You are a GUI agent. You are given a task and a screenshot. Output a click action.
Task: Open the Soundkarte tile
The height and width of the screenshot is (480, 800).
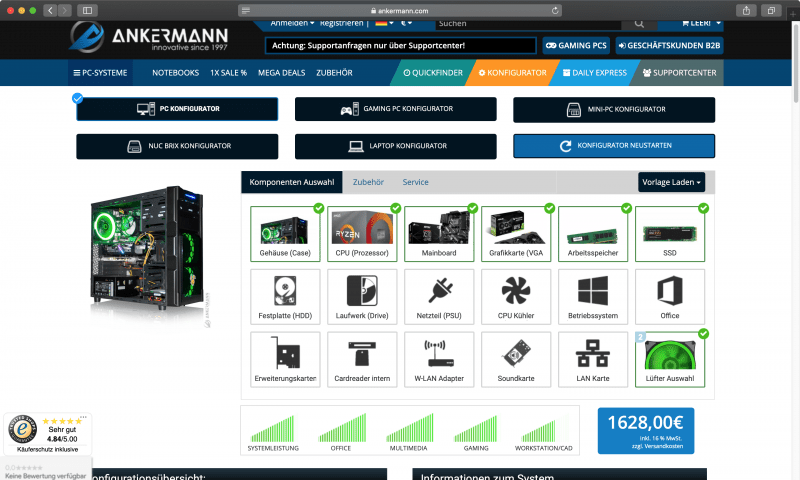click(516, 360)
